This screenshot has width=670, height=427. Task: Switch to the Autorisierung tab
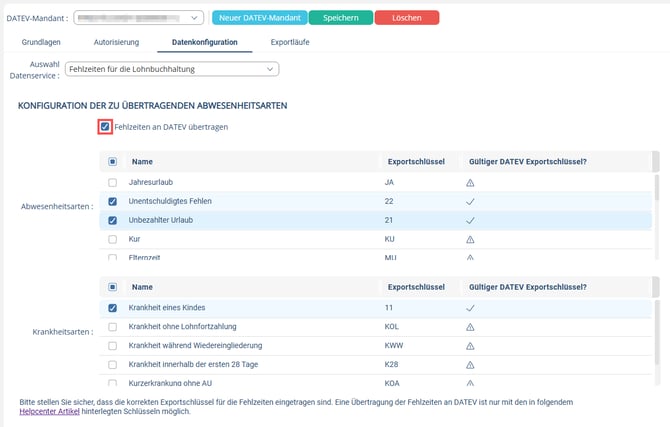coord(116,42)
